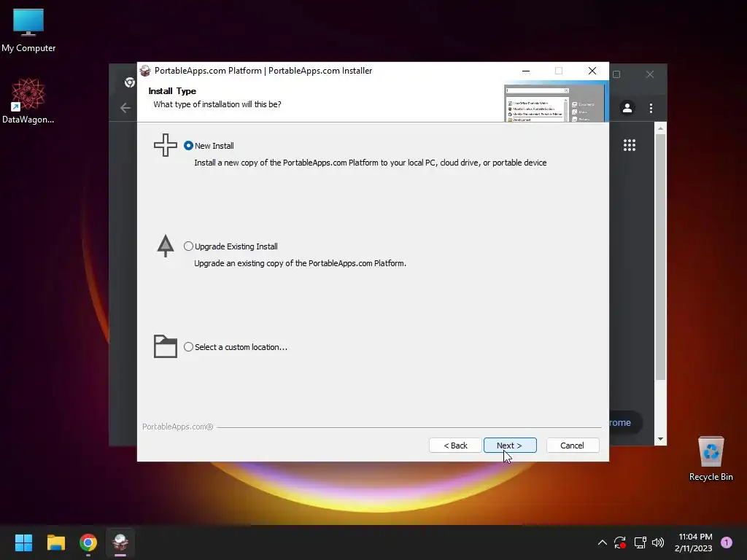
Task: Click the Chrome window scrollbar thumb
Action: click(x=660, y=257)
